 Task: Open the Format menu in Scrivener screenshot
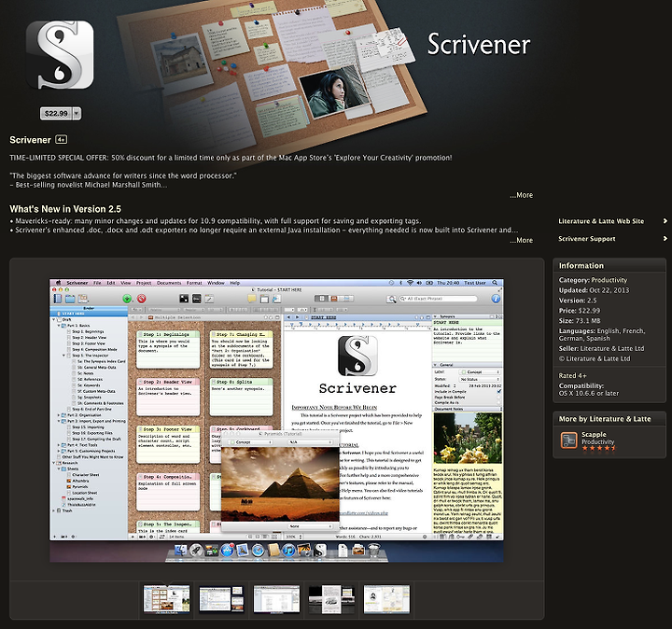point(194,283)
